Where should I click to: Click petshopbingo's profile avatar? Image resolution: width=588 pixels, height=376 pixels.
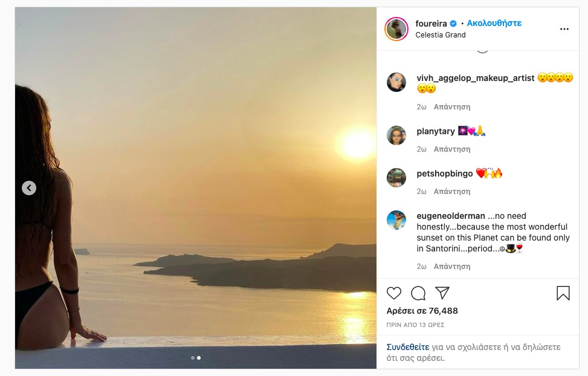(x=396, y=178)
